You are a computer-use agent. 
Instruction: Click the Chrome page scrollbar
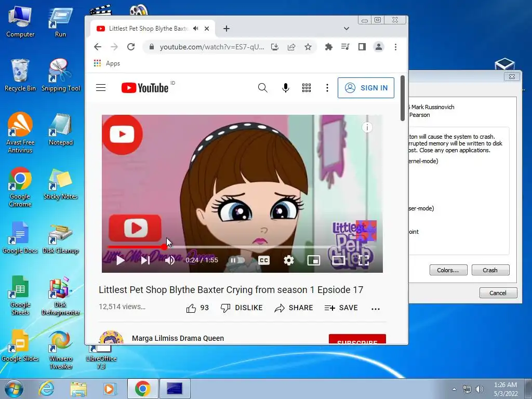pyautogui.click(x=403, y=98)
